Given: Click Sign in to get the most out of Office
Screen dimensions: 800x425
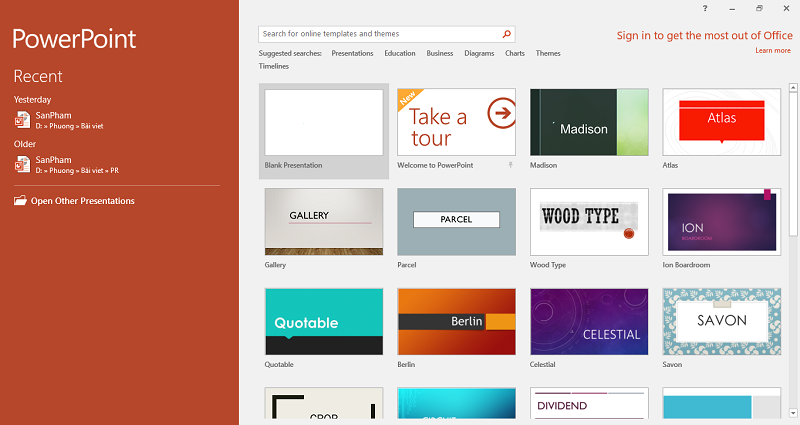Looking at the screenshot, I should click(x=704, y=35).
